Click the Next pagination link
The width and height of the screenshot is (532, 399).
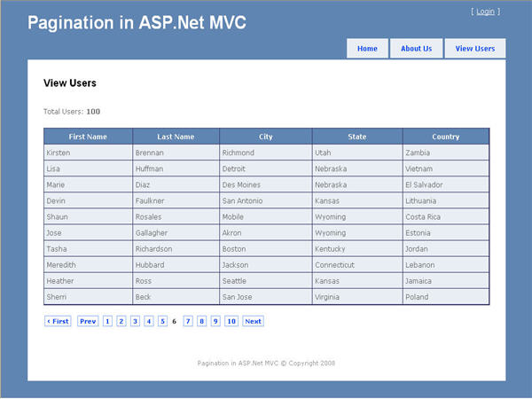253,321
